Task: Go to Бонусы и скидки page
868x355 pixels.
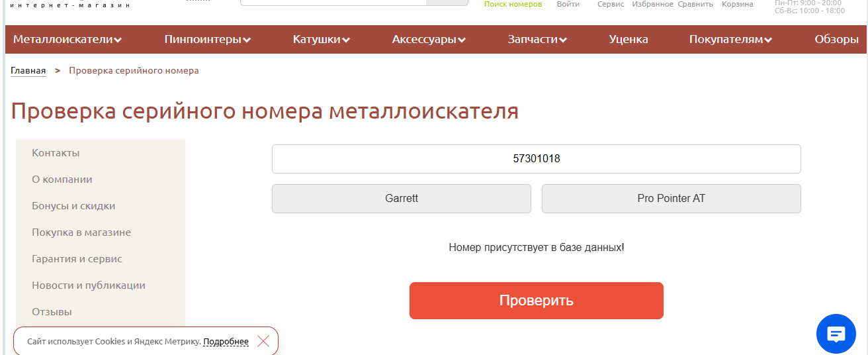Action: coord(73,206)
